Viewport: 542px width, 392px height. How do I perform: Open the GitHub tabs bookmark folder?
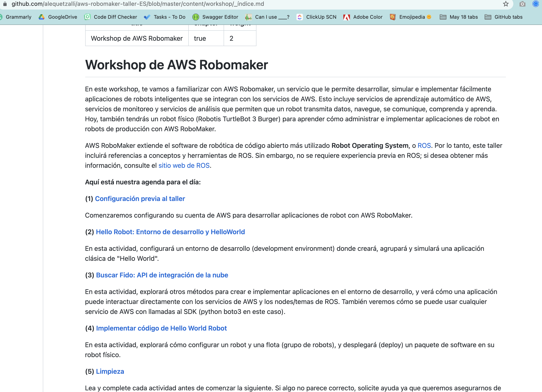pos(504,17)
